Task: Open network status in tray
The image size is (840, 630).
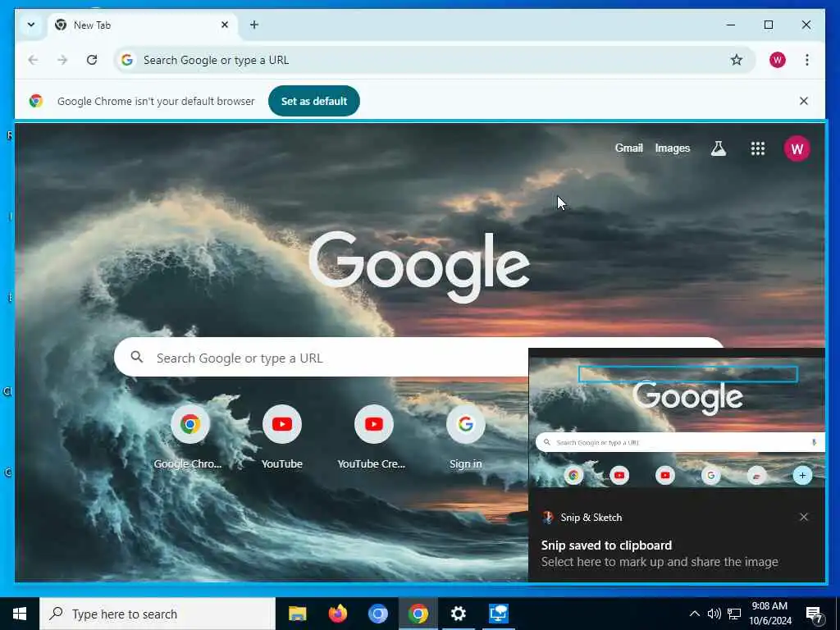Action: [x=734, y=614]
